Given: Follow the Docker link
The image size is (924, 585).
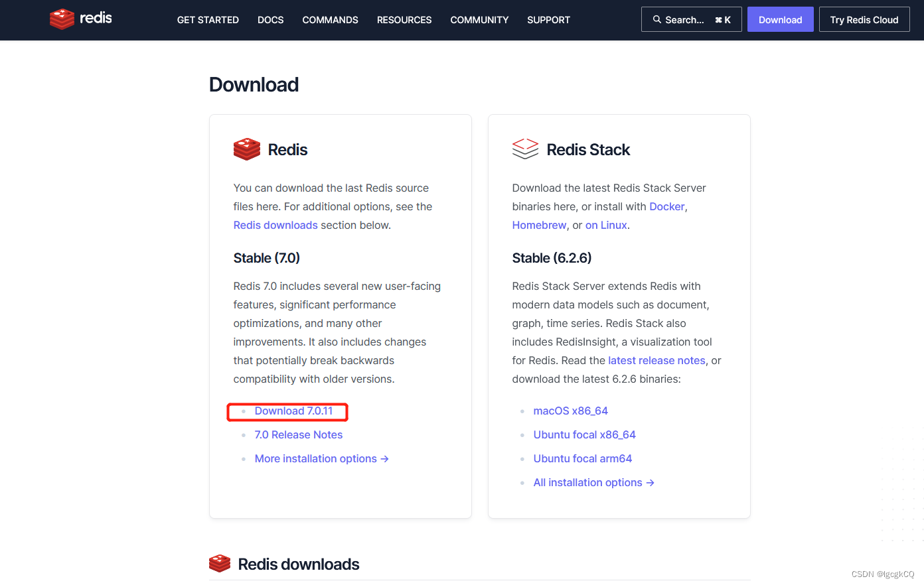Looking at the screenshot, I should (x=666, y=206).
